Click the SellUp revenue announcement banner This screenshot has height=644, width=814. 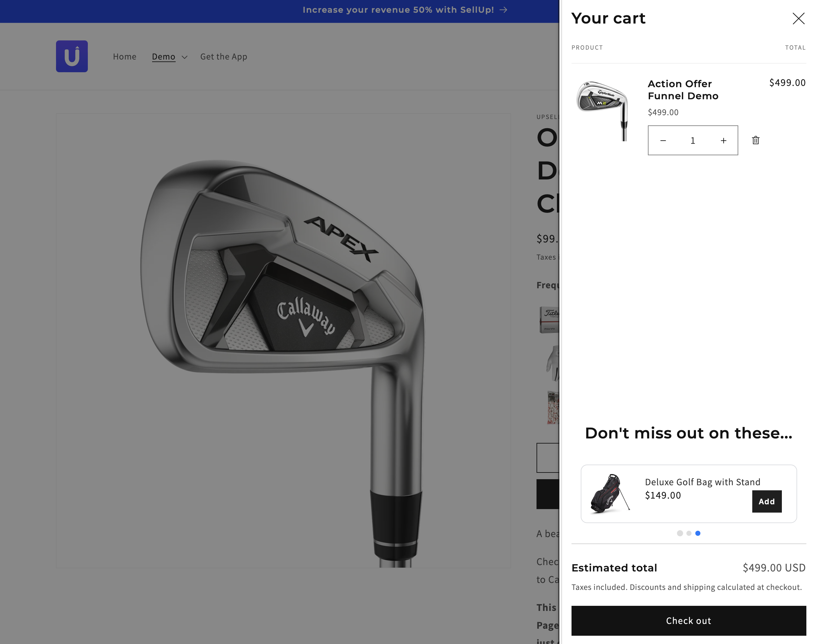[x=405, y=10]
